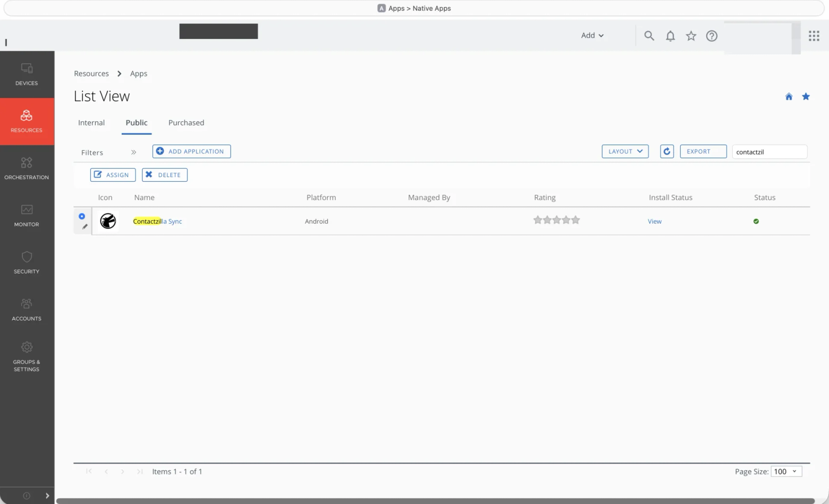829x504 pixels.
Task: Go to next page of results
Action: [x=123, y=471]
